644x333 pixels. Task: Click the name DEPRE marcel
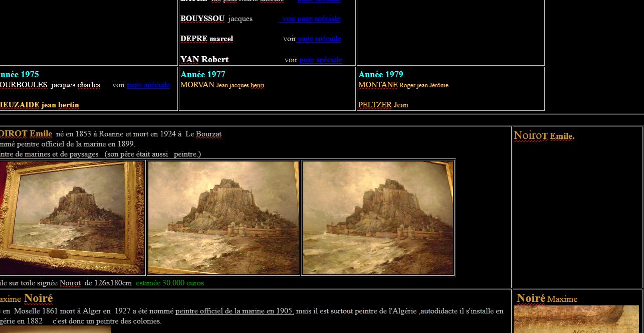[206, 39]
